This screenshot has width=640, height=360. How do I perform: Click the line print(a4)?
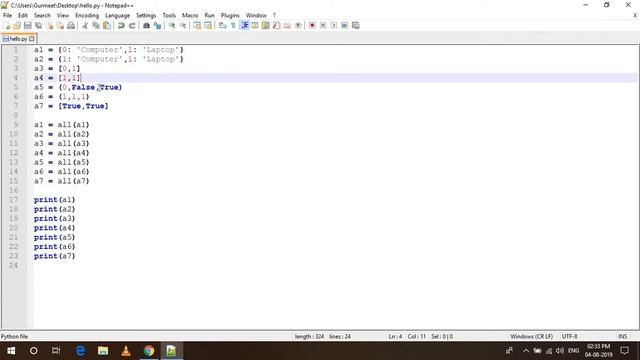click(54, 228)
